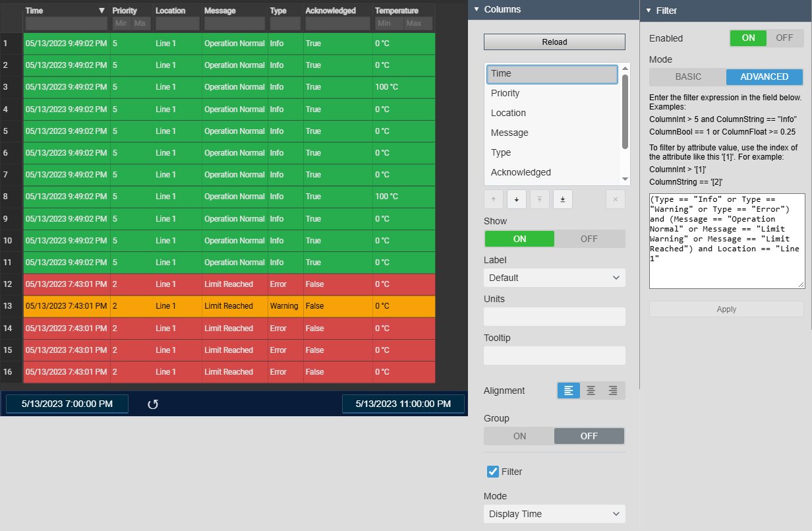Set filter Enabled to OFF
The width and height of the screenshot is (812, 531).
pos(784,38)
